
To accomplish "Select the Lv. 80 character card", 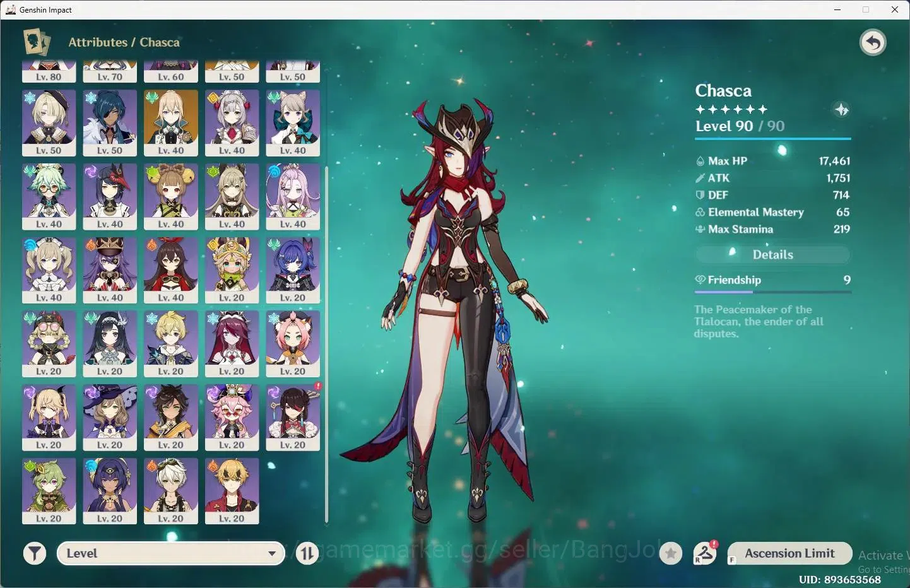I will pyautogui.click(x=49, y=72).
